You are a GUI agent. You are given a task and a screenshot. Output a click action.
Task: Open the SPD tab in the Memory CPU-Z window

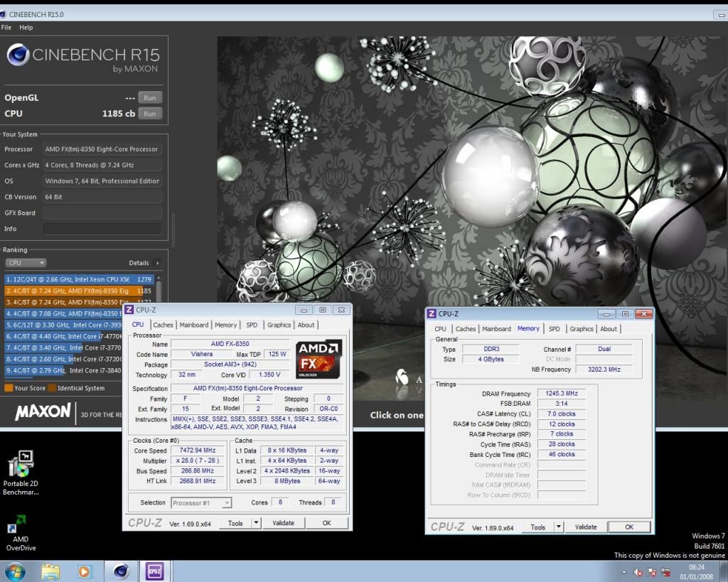(554, 329)
